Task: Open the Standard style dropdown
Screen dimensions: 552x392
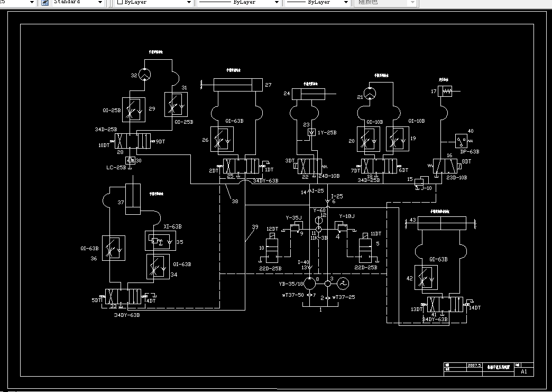Action: 100,3
